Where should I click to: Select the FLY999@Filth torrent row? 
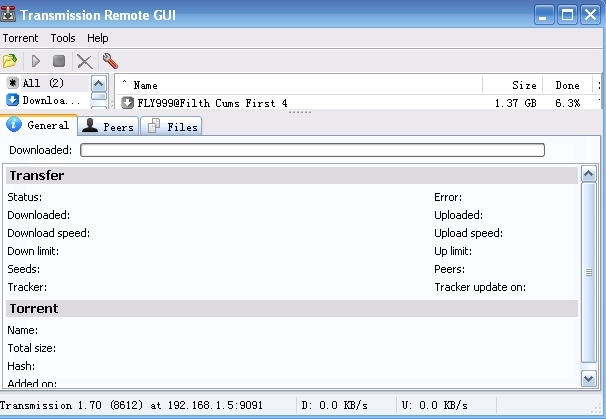359,103
